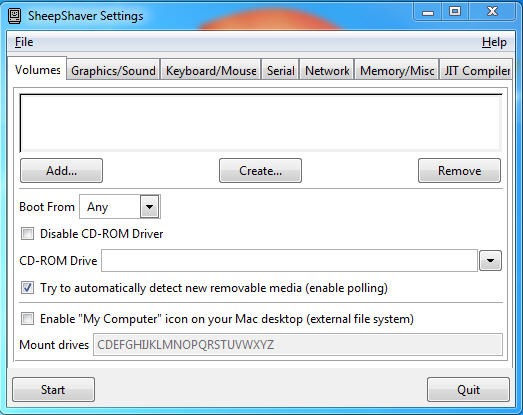Close the SheepShaver Settings window
523x415 pixels.
(492, 12)
